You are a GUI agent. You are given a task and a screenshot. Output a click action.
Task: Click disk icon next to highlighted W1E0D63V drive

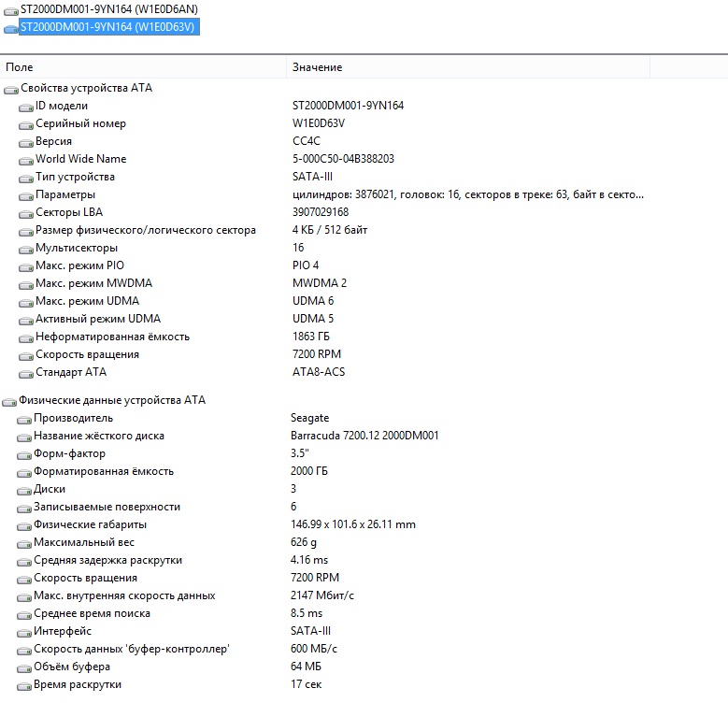11,29
